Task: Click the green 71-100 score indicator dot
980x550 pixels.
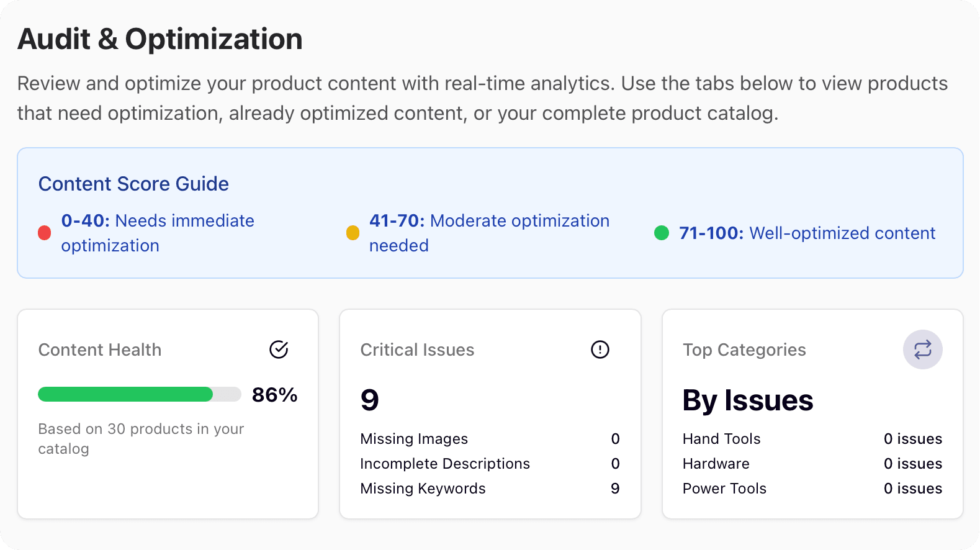Action: 662,233
